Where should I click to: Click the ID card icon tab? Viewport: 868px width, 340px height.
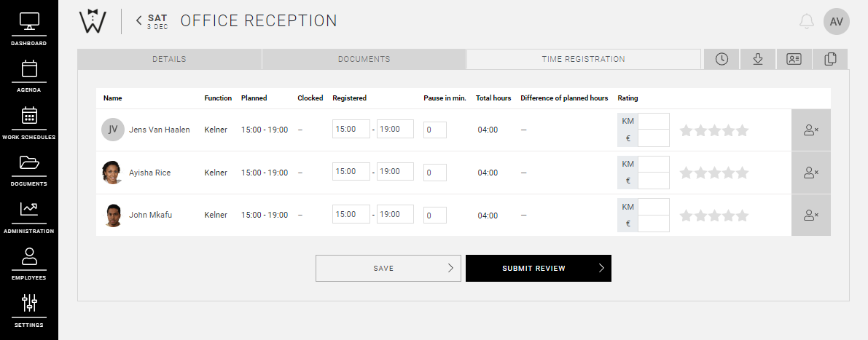coord(794,60)
